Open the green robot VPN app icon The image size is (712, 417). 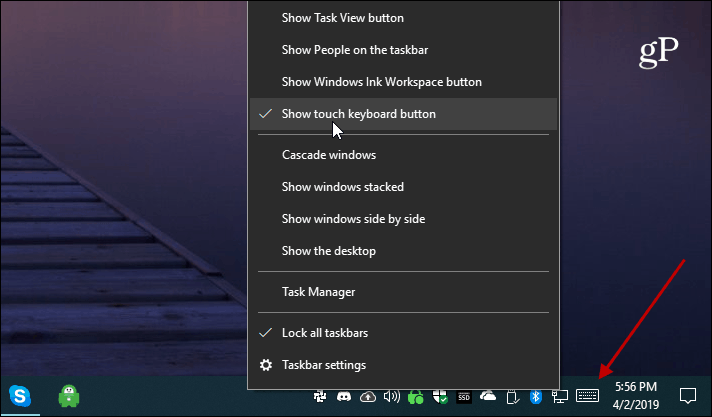[69, 396]
